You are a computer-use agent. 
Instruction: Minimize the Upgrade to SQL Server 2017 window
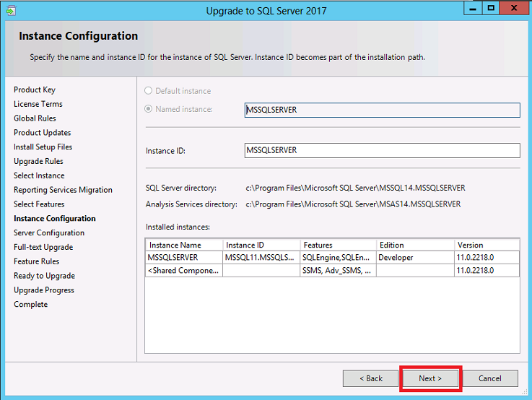tap(473, 9)
